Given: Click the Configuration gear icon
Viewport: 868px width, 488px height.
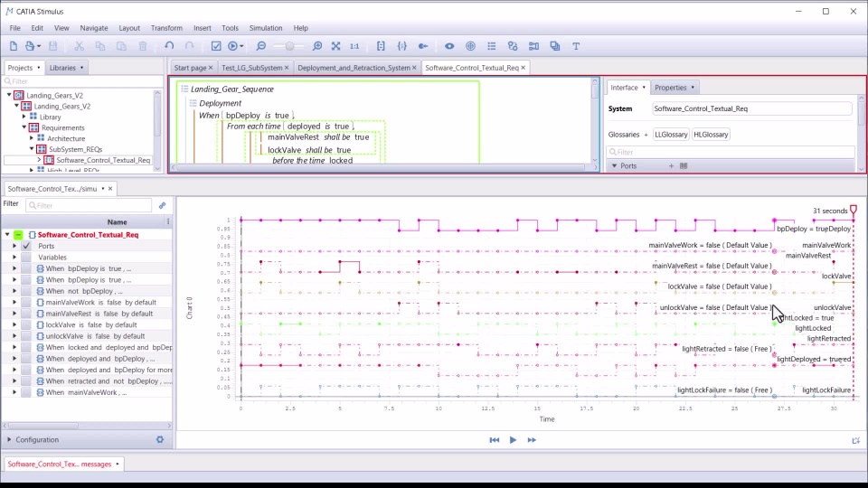Looking at the screenshot, I should click(x=160, y=439).
